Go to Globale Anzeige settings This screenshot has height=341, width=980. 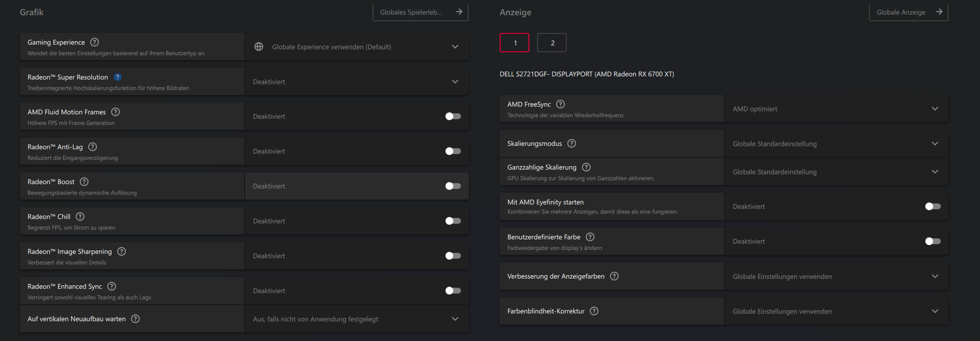coord(908,12)
